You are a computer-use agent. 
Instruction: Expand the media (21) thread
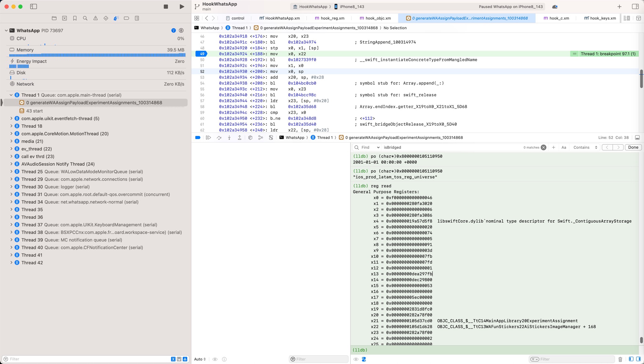click(x=11, y=141)
